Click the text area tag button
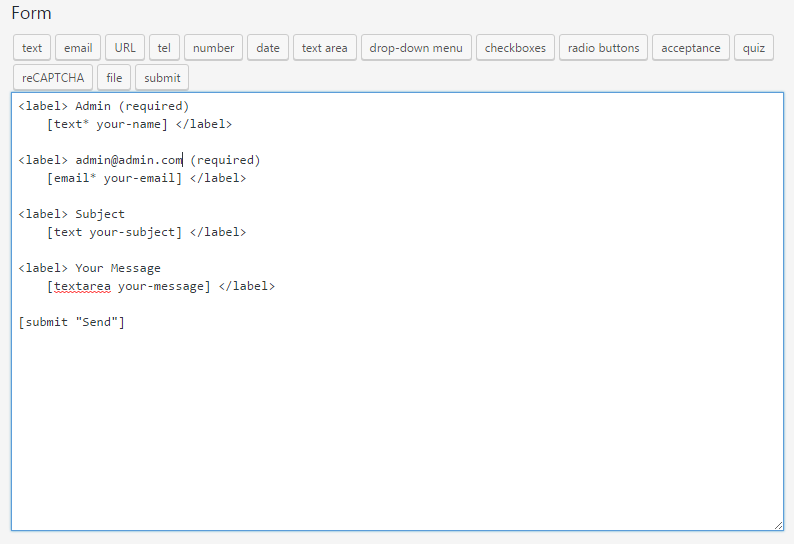794x544 pixels. (x=325, y=48)
